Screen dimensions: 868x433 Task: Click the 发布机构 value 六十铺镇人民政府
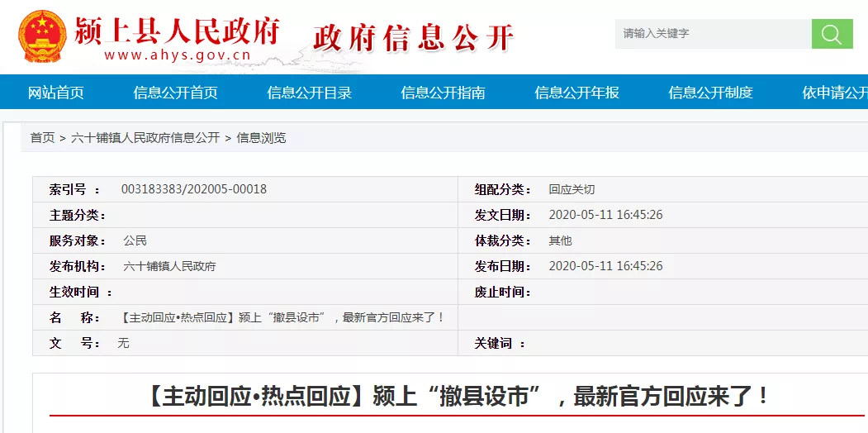pyautogui.click(x=169, y=266)
